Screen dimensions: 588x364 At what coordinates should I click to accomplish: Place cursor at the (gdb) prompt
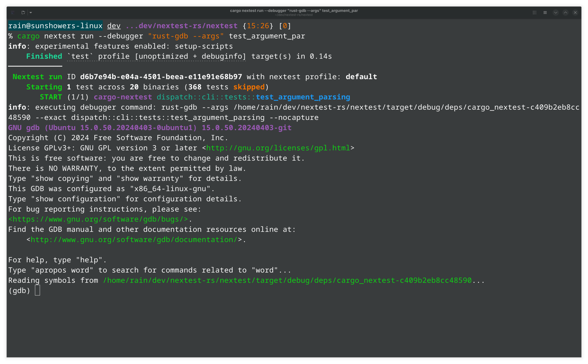(x=37, y=290)
